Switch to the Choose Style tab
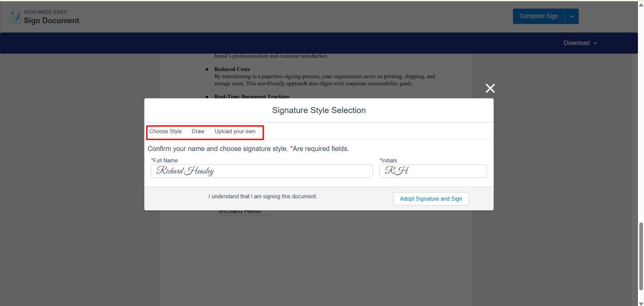This screenshot has width=644, height=306. click(165, 132)
